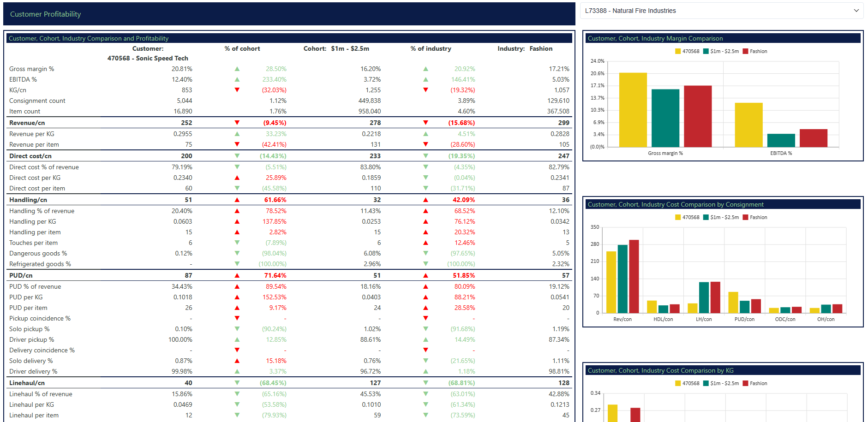The image size is (868, 422).
Task: Click Direct cost per KG cohort red arrow
Action: (x=237, y=178)
